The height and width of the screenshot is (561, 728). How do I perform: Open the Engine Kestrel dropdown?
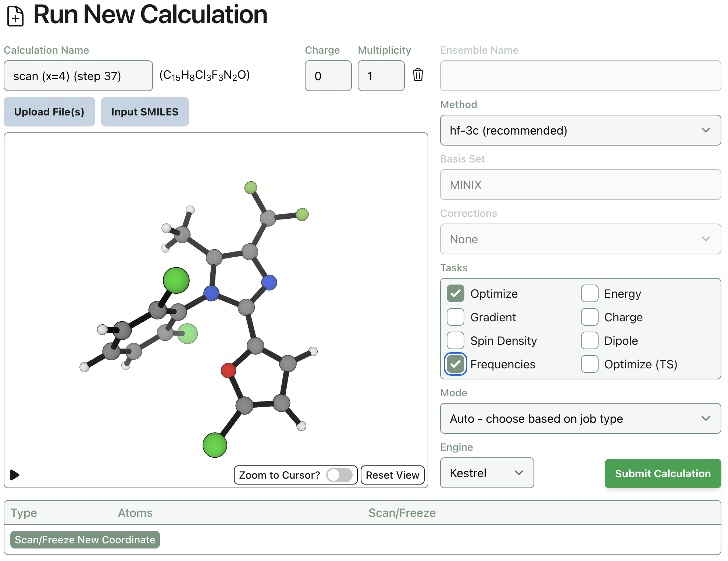click(487, 473)
